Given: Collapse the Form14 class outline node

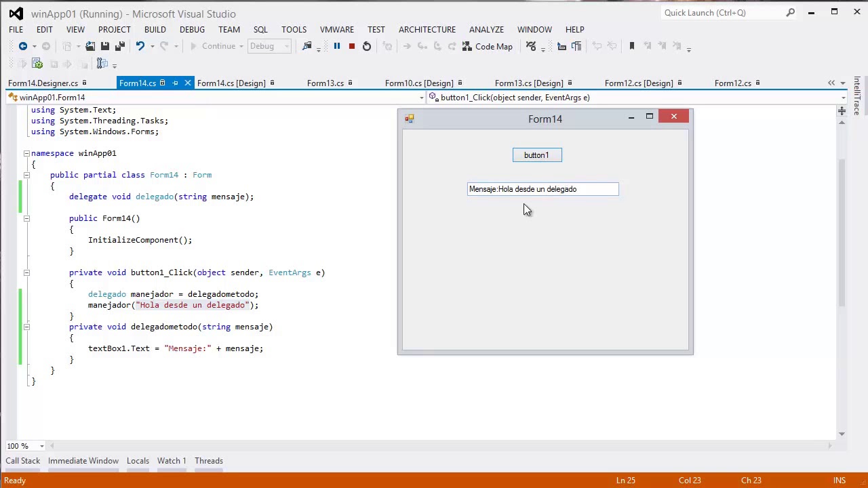Looking at the screenshot, I should click(x=26, y=175).
